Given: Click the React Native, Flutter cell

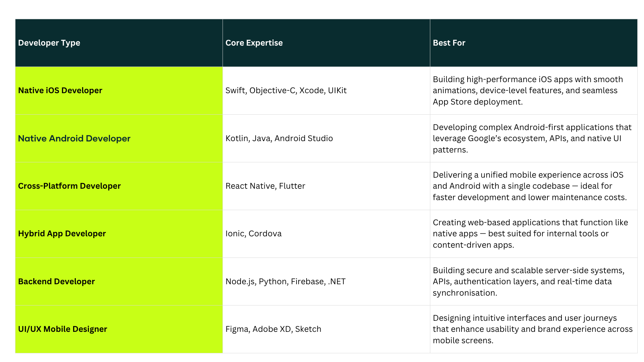Looking at the screenshot, I should click(265, 186).
